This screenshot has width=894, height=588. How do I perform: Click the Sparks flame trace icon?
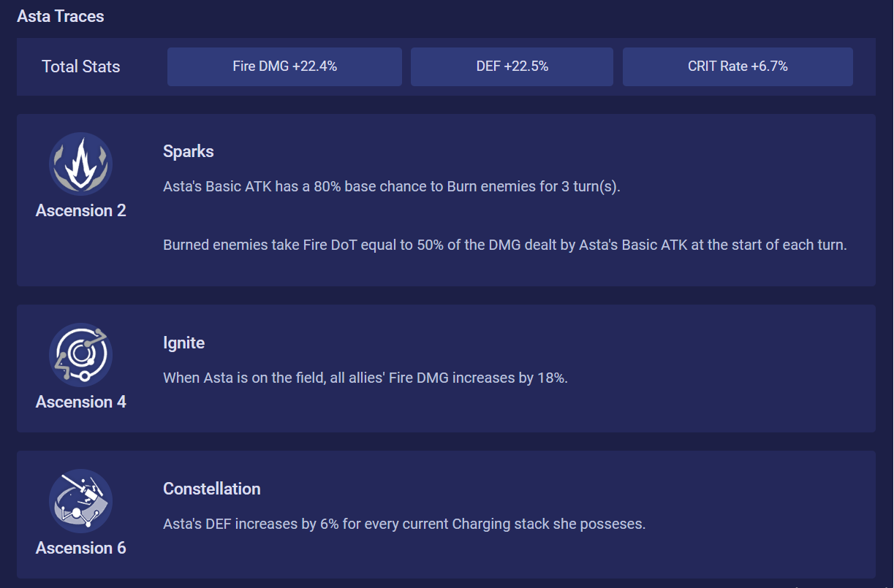pos(80,164)
